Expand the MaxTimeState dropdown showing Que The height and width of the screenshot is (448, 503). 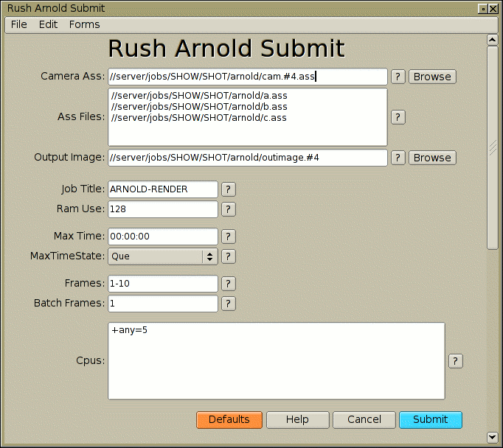click(x=162, y=256)
